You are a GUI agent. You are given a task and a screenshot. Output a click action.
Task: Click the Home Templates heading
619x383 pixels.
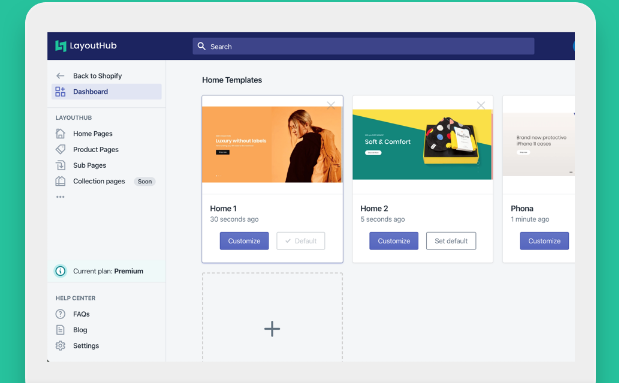coord(232,80)
